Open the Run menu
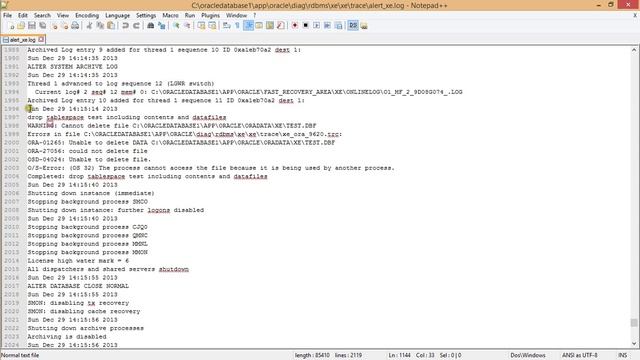 tap(190, 16)
